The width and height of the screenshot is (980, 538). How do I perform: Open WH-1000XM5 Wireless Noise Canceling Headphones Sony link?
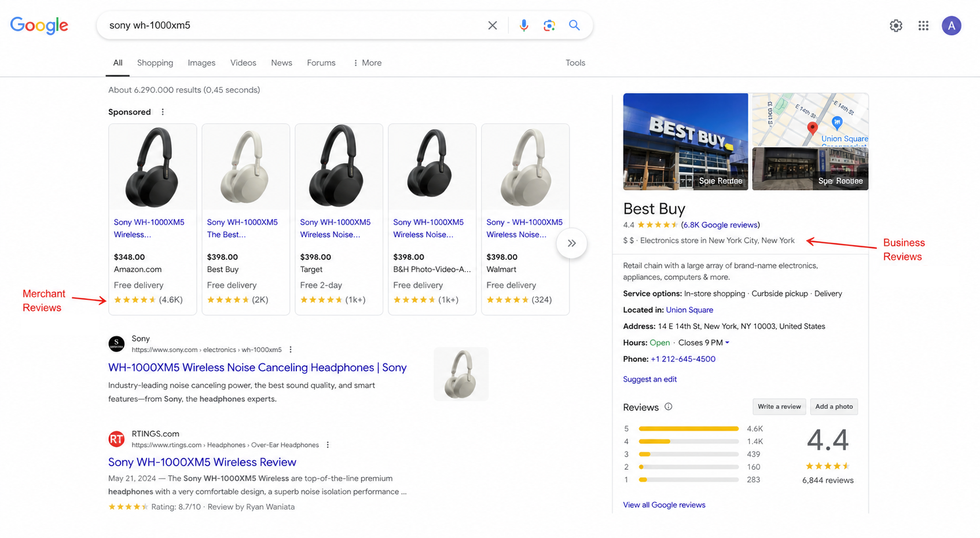coord(257,368)
